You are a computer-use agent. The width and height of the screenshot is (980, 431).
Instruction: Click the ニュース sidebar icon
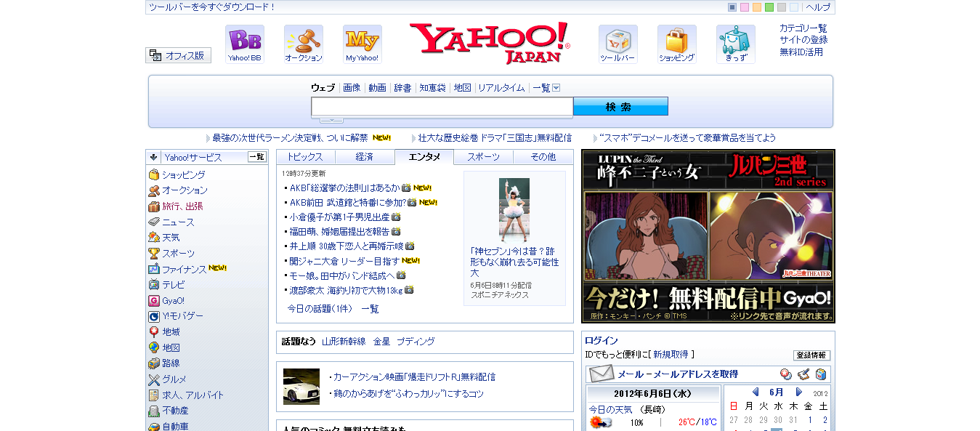coord(154,222)
